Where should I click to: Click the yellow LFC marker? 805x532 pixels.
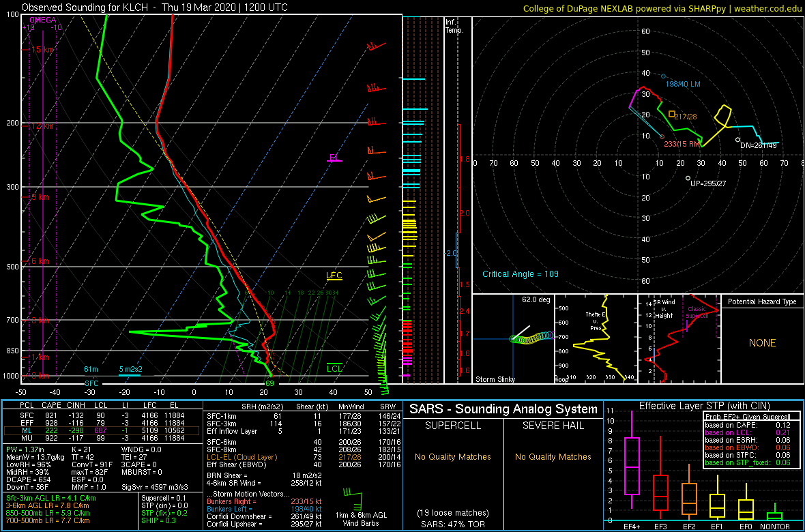coord(334,276)
